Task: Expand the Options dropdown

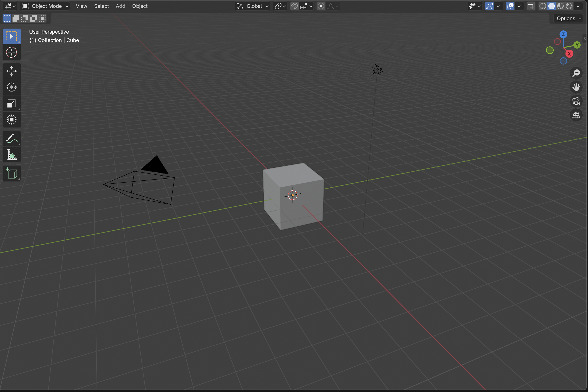Action: coord(569,19)
